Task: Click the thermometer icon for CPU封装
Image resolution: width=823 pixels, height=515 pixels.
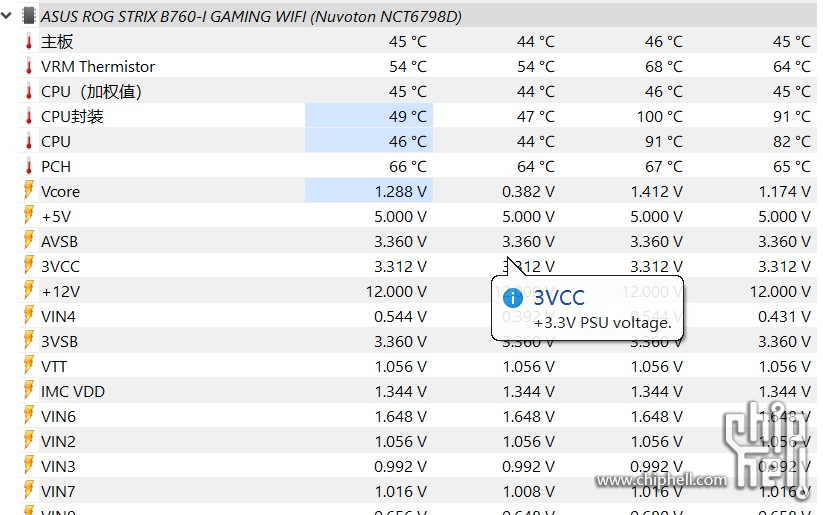Action: pos(29,117)
